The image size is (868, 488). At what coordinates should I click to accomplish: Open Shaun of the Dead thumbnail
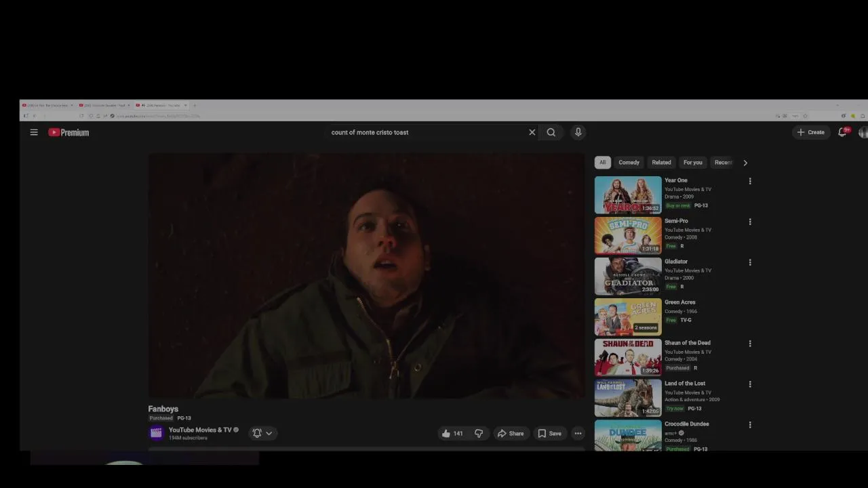(628, 357)
